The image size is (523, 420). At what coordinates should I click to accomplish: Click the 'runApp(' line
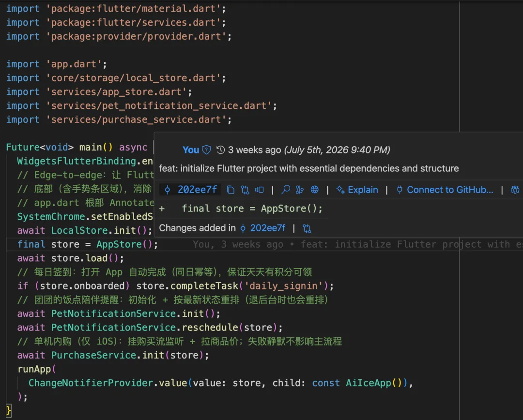[37, 369]
